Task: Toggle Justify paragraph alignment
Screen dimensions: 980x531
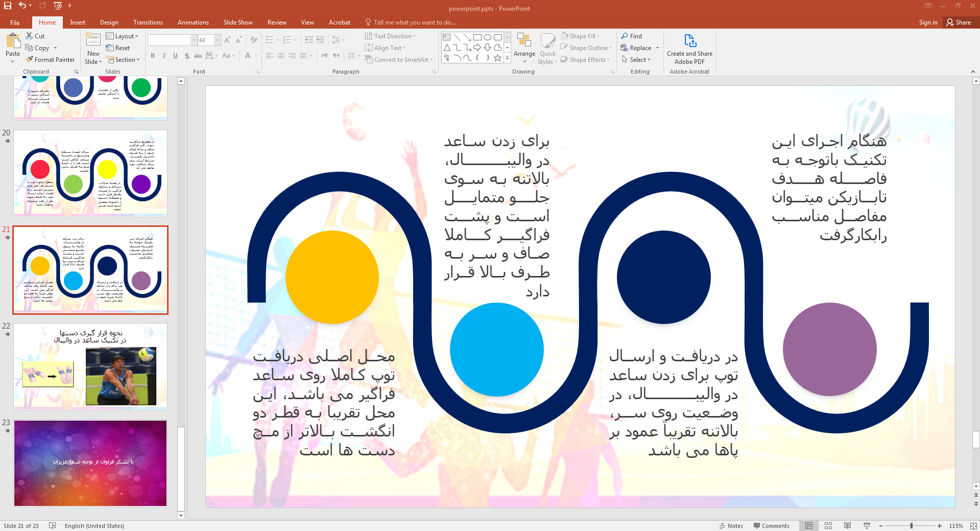Action: pos(303,56)
